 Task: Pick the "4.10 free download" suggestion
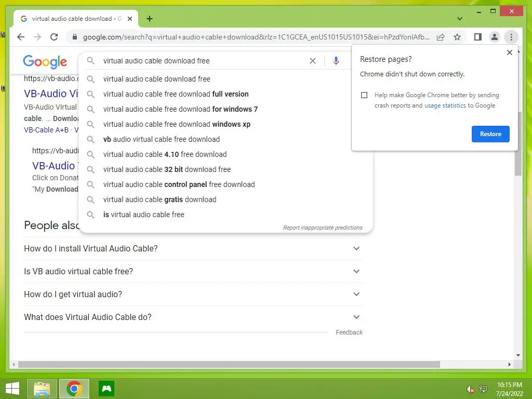225,154
